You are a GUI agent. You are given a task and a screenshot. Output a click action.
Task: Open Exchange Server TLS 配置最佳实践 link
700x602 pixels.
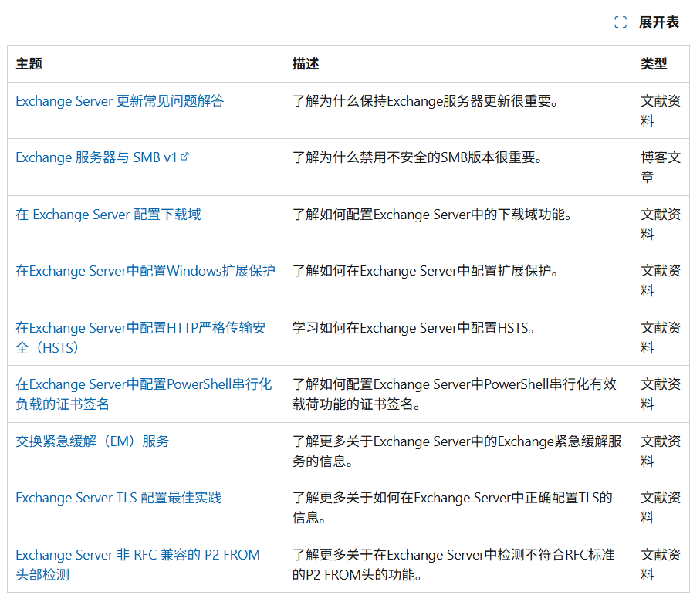click(x=120, y=498)
